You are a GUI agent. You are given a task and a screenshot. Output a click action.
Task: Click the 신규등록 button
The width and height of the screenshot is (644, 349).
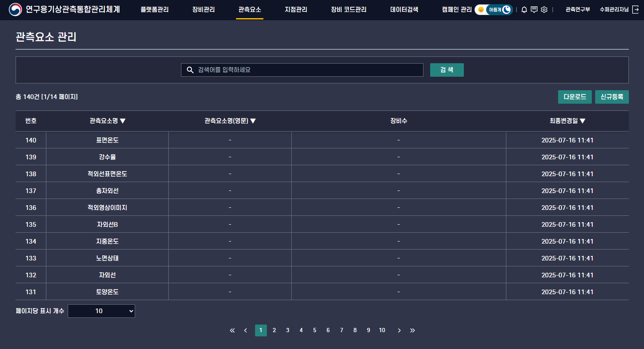pyautogui.click(x=612, y=97)
